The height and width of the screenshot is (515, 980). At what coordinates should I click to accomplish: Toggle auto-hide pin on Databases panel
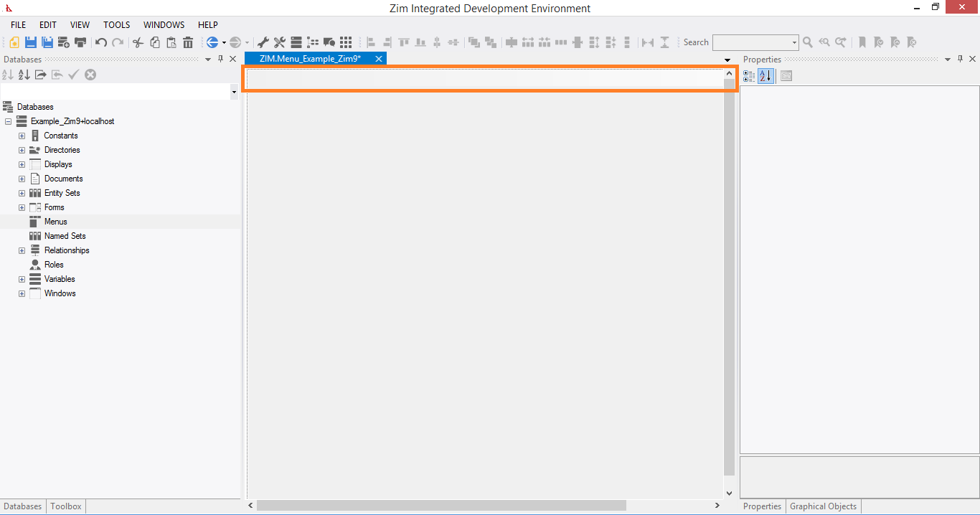(x=220, y=60)
